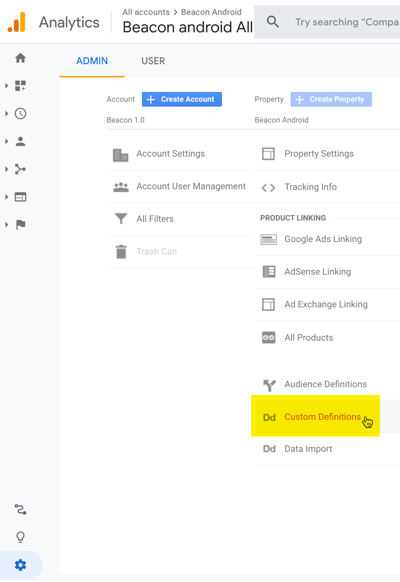The height and width of the screenshot is (582, 400).
Task: Open the Conversions flag icon
Action: pos(20,225)
